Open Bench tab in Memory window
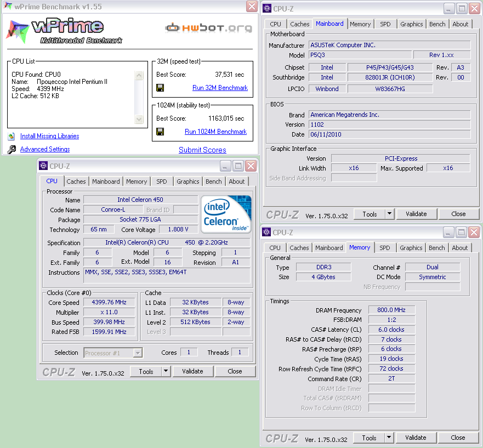The width and height of the screenshot is (483, 448). tap(436, 248)
